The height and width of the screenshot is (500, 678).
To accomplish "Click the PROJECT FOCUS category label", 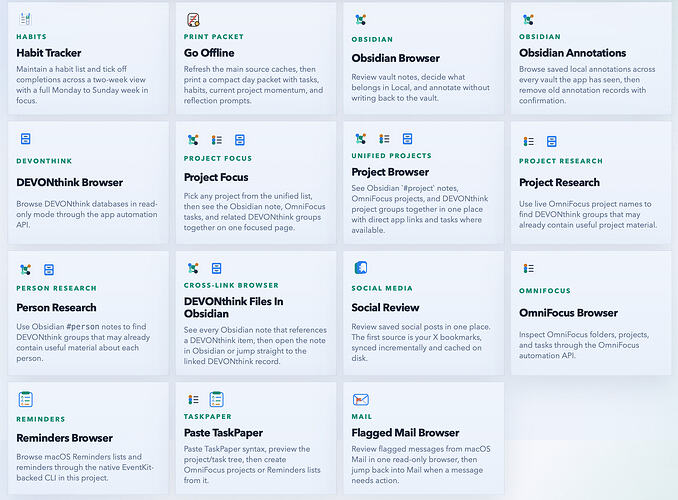I will click(x=218, y=158).
